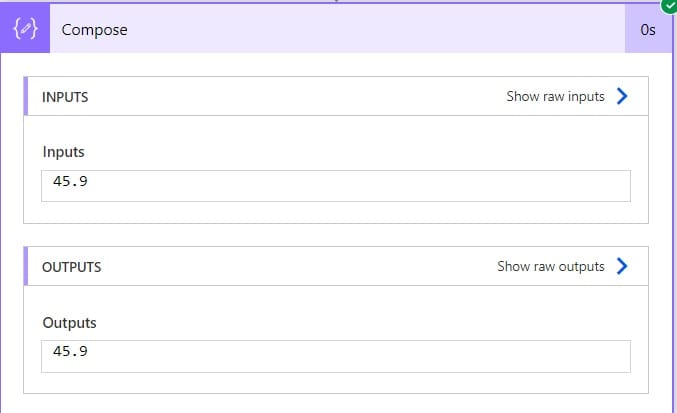Open Show raw inputs link

(555, 96)
